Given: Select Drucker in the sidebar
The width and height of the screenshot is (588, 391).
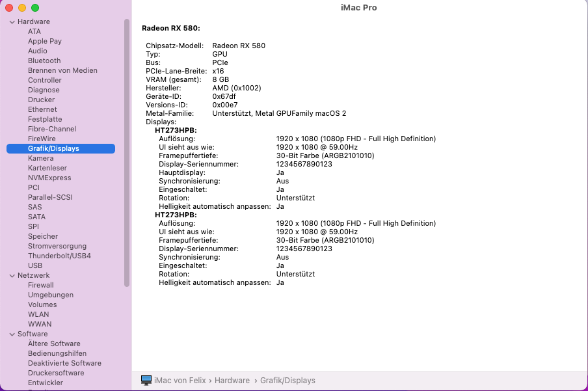Looking at the screenshot, I should tap(41, 100).
